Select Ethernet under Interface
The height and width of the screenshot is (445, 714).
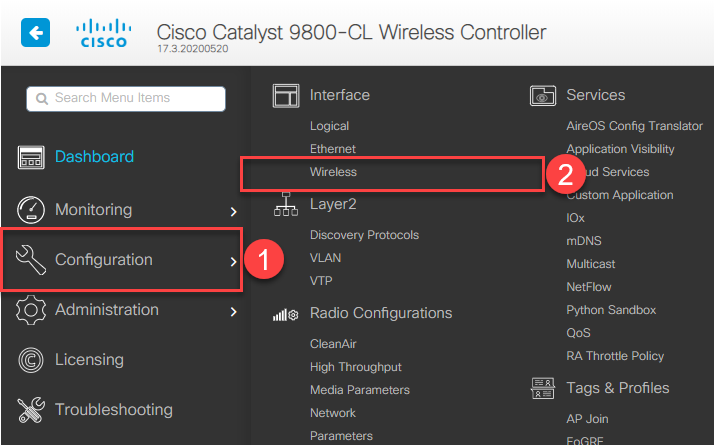click(333, 149)
